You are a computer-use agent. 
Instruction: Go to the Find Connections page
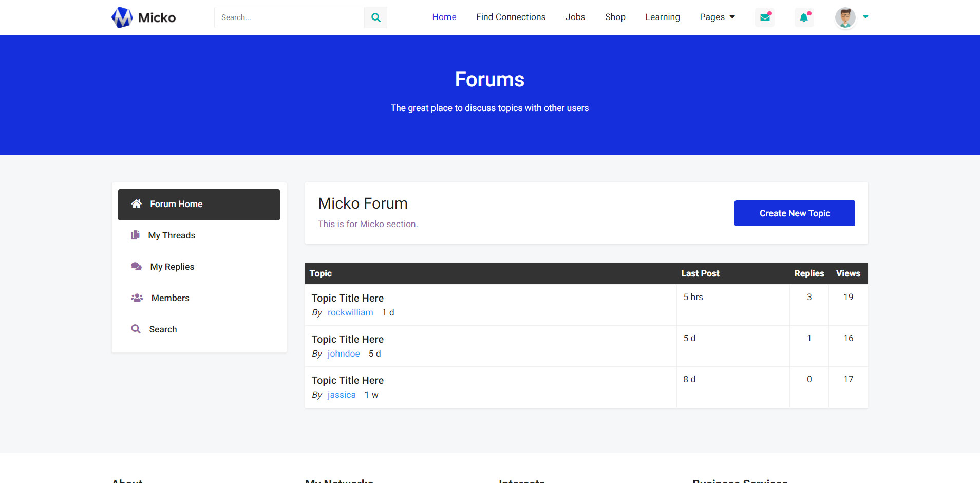(x=511, y=17)
